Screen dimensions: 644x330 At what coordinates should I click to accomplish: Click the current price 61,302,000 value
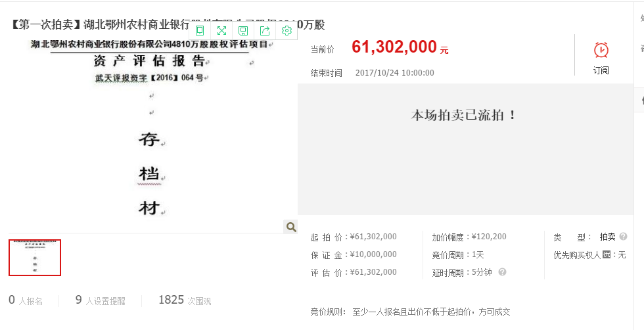394,47
